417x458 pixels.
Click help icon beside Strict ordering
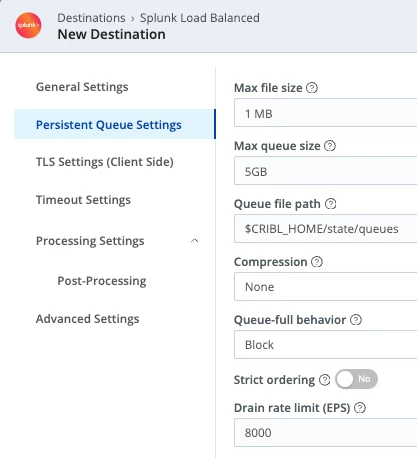coord(325,380)
